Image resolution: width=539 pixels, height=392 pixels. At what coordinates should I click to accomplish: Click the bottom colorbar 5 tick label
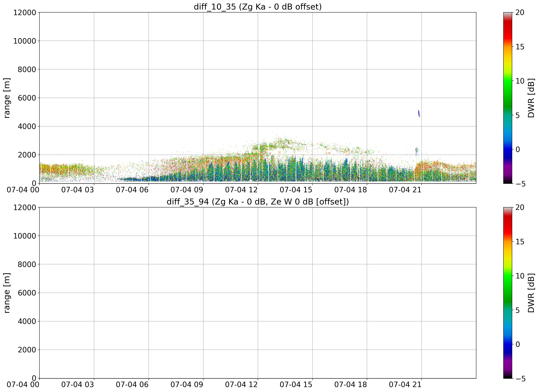(x=518, y=310)
